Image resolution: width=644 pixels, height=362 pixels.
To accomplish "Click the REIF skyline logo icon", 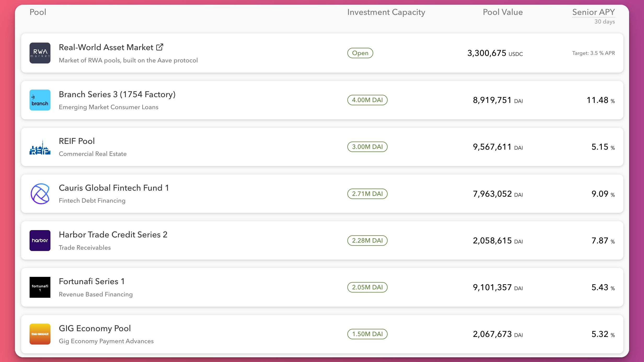I will [x=40, y=147].
